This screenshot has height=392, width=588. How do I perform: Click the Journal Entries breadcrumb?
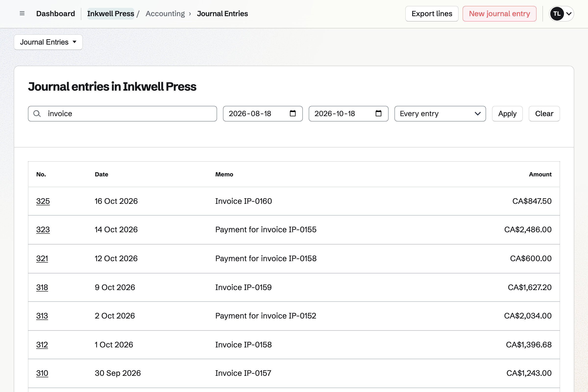(222, 14)
